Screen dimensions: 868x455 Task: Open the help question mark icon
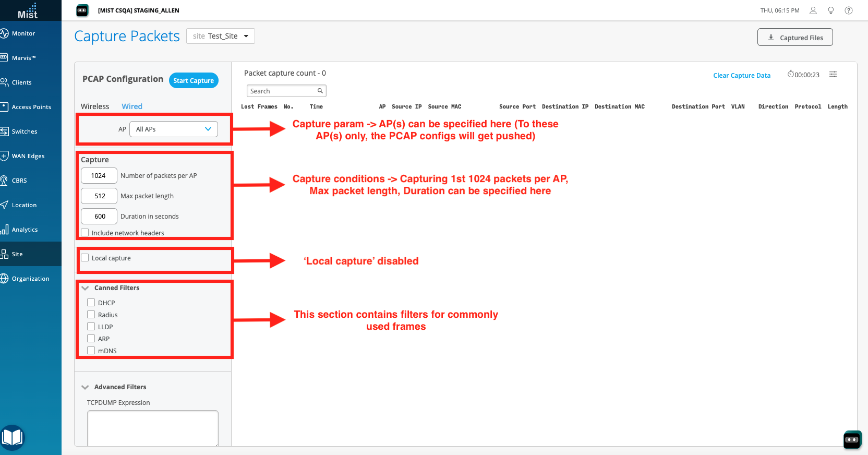point(849,10)
